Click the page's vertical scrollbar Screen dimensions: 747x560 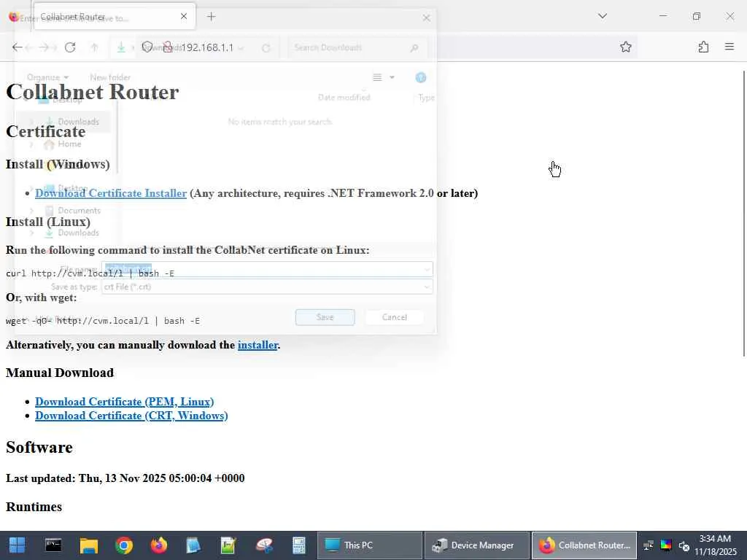pyautogui.click(x=743, y=213)
